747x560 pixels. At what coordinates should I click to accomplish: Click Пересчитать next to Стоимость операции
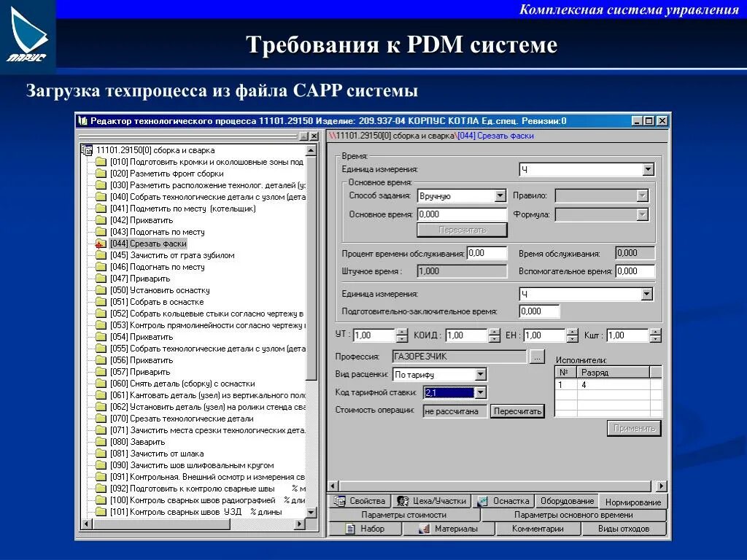[x=517, y=411]
